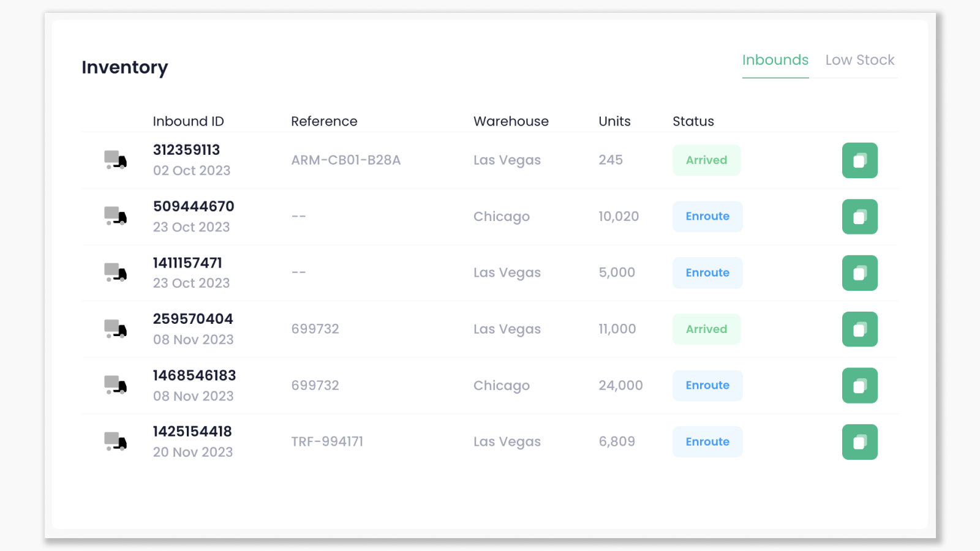Open inbound ID 259570404
The height and width of the screenshot is (551, 980).
(193, 320)
